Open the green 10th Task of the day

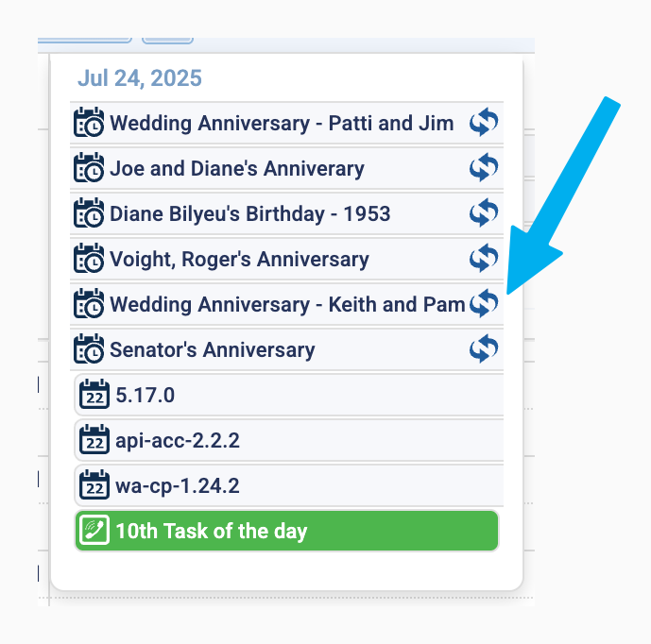pyautogui.click(x=212, y=532)
